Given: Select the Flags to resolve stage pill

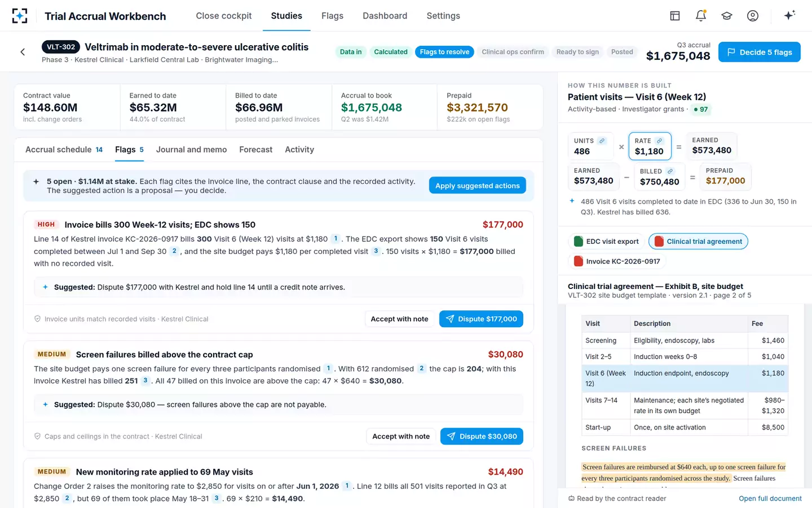Looking at the screenshot, I should pos(444,52).
